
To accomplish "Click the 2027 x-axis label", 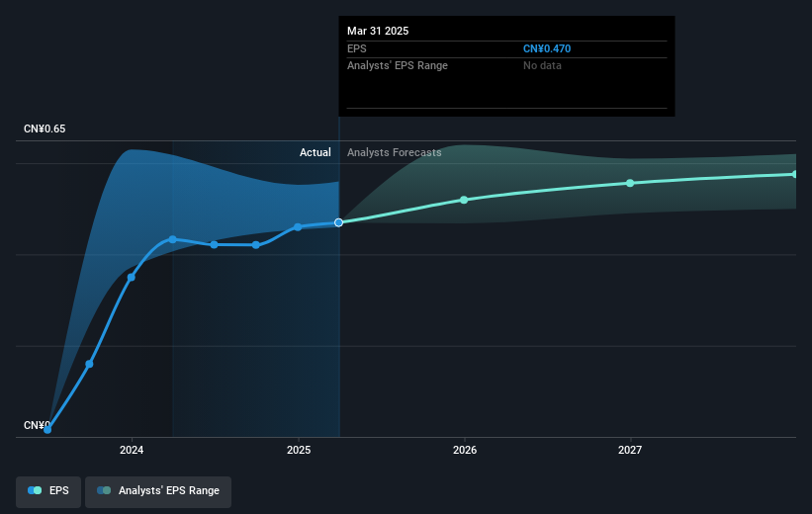I will coord(630,450).
